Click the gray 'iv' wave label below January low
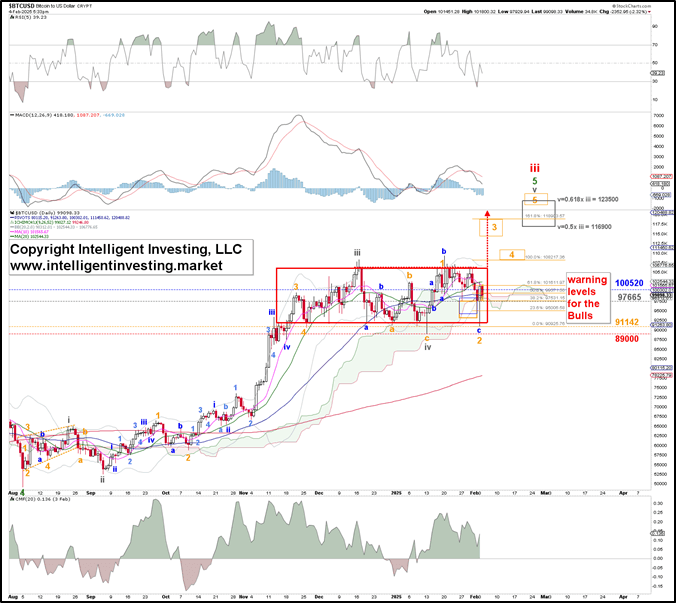This screenshot has height=603, width=676. 427,347
